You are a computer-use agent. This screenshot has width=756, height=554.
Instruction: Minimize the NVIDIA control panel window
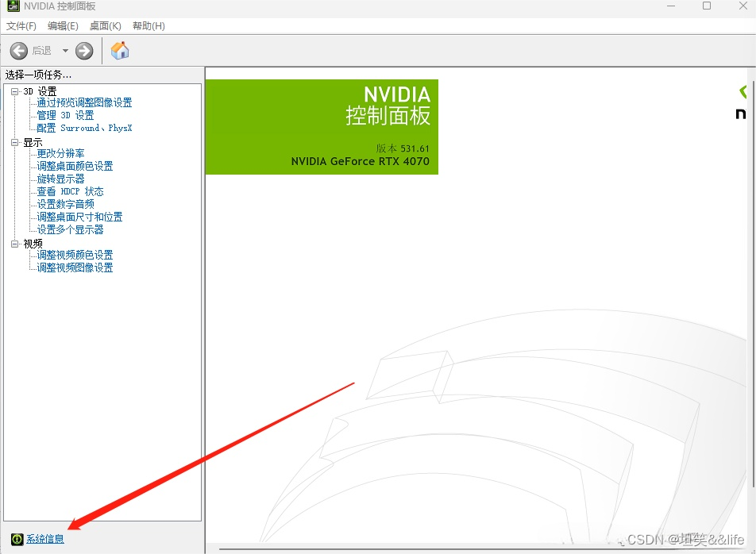click(671, 6)
